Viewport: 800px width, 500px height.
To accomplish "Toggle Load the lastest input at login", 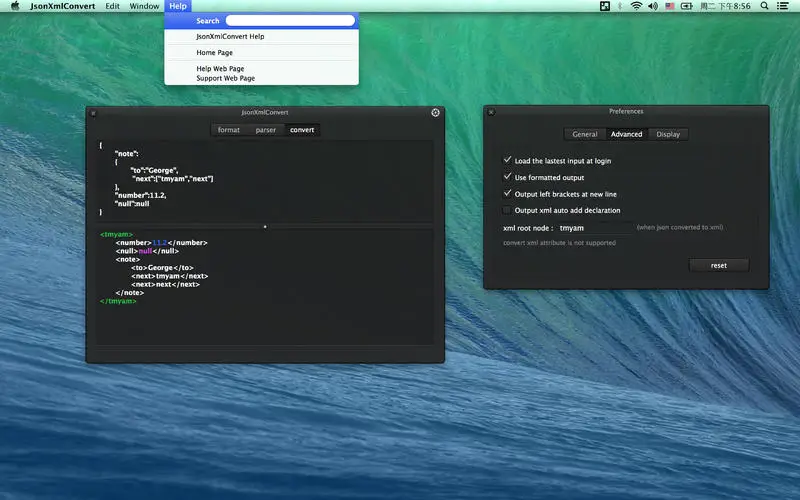I will (x=507, y=160).
